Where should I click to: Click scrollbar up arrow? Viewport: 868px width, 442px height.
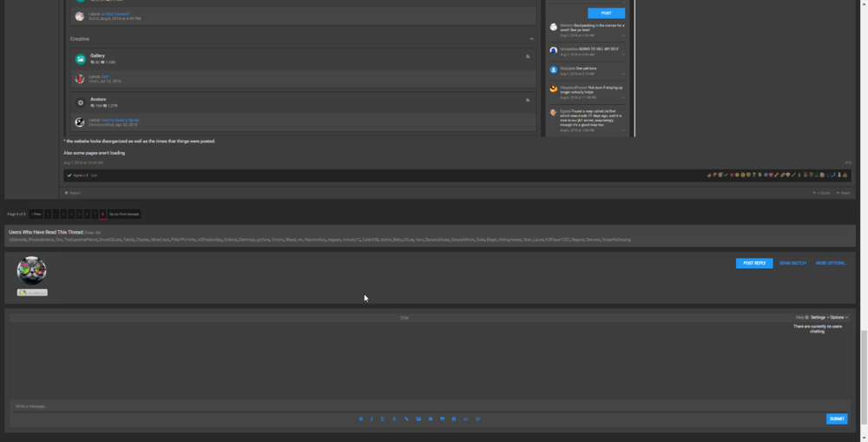(x=865, y=3)
